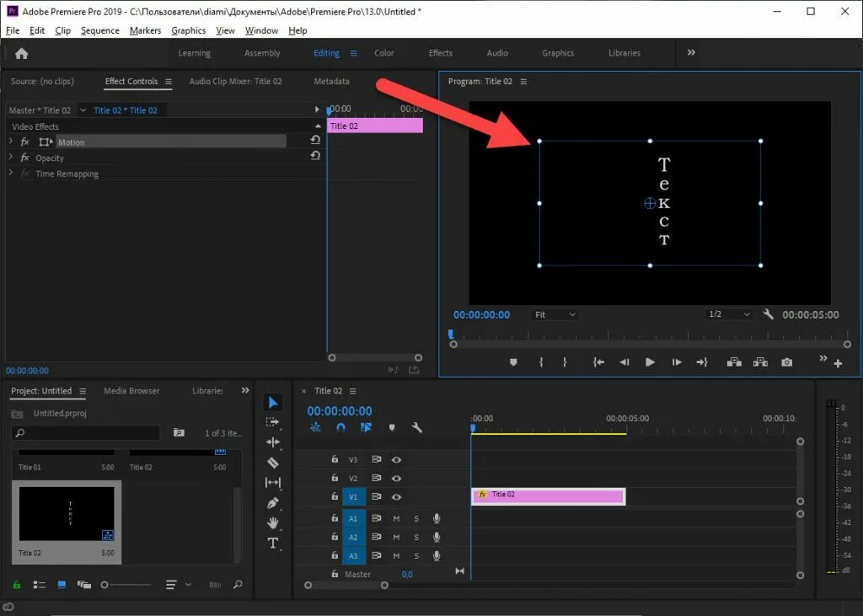Switch to the Color workspace tab
The width and height of the screenshot is (863, 616).
click(x=384, y=52)
